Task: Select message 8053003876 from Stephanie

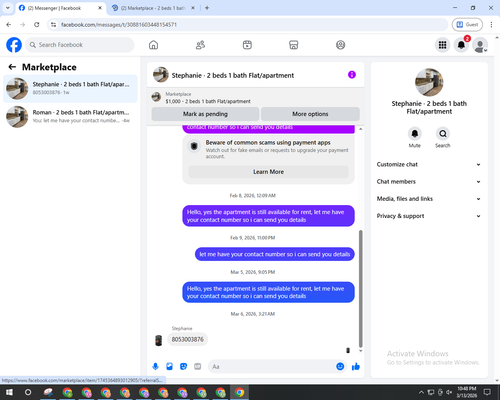Action: 187,339
